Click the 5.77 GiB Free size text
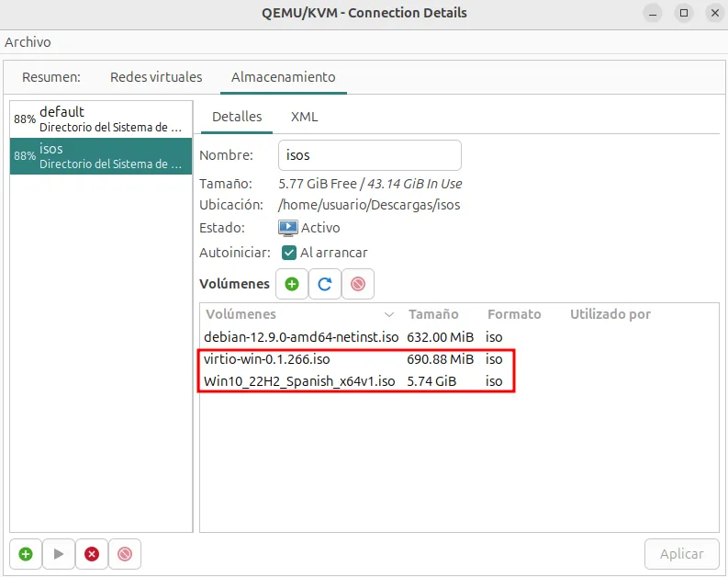This screenshot has width=728, height=577. coord(318,184)
